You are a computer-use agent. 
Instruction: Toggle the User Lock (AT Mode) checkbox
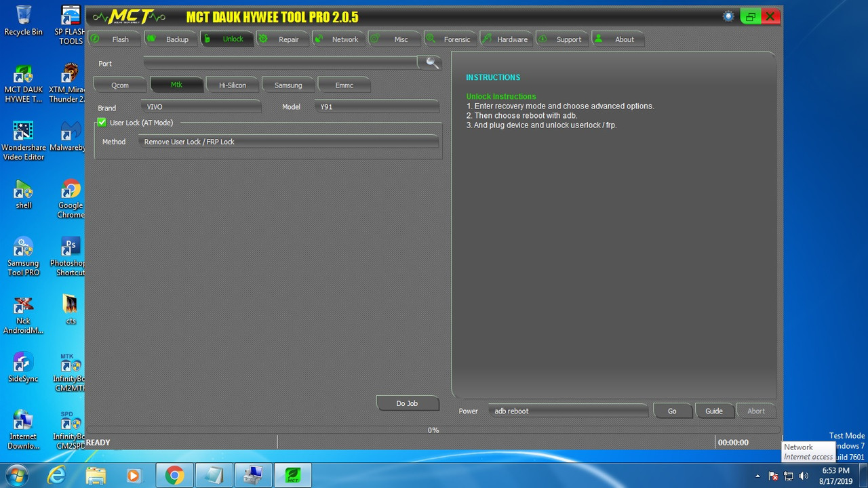(102, 123)
